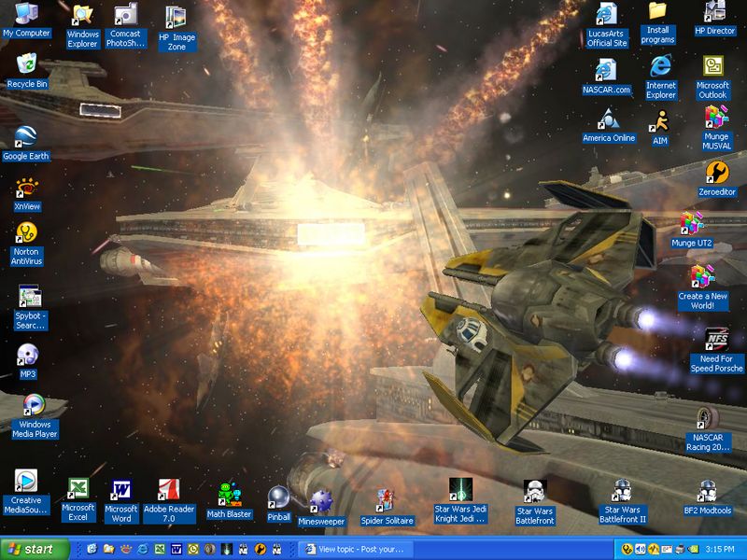
Task: Launch Excel from Quick Launch bar
Action: (160, 549)
